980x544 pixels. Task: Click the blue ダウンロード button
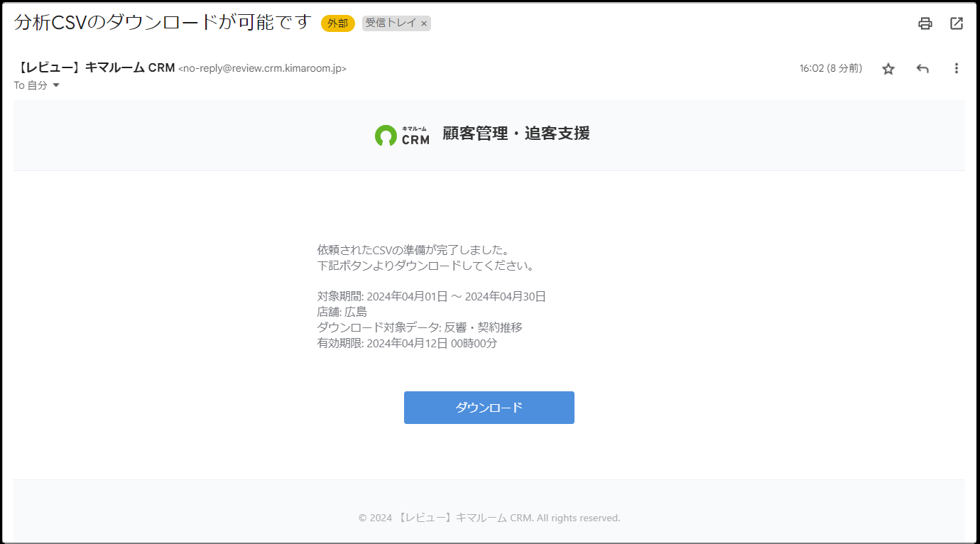coord(489,408)
